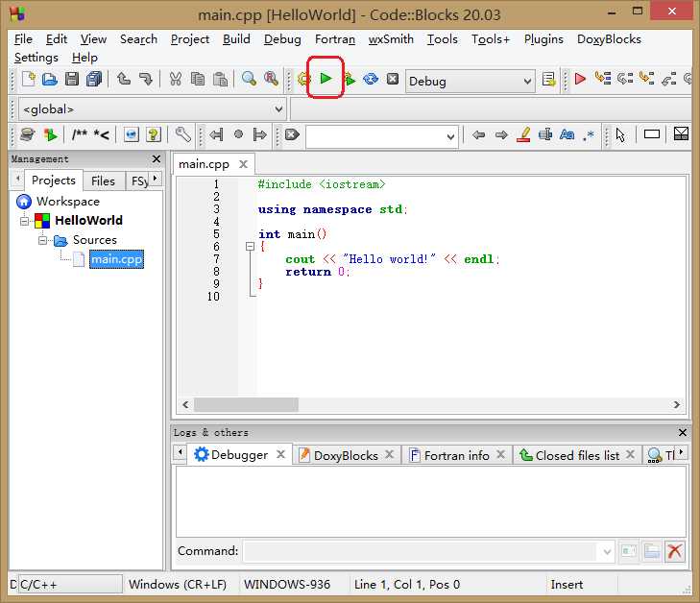Click Show select target dialog icon
The image size is (700, 603).
pyautogui.click(x=548, y=80)
